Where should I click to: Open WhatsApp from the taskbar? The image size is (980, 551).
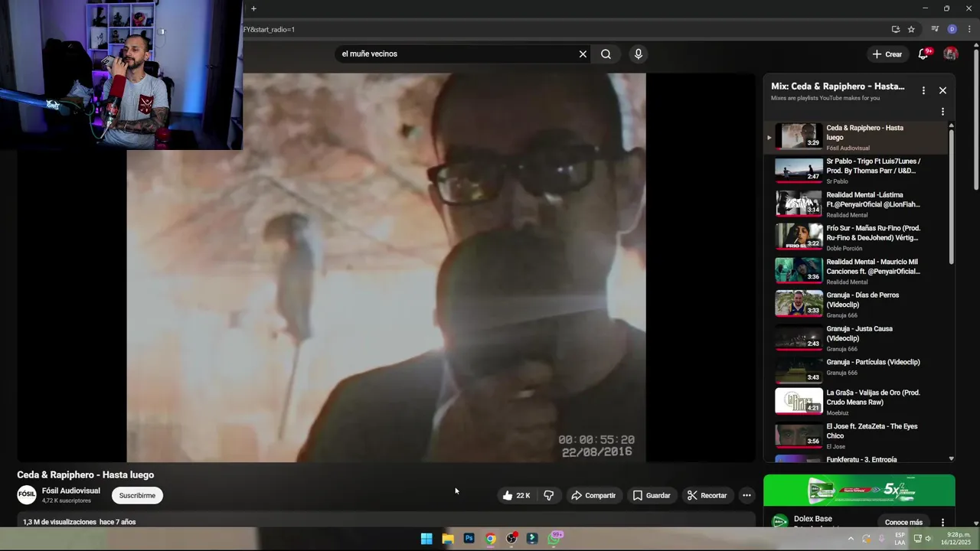pos(555,539)
